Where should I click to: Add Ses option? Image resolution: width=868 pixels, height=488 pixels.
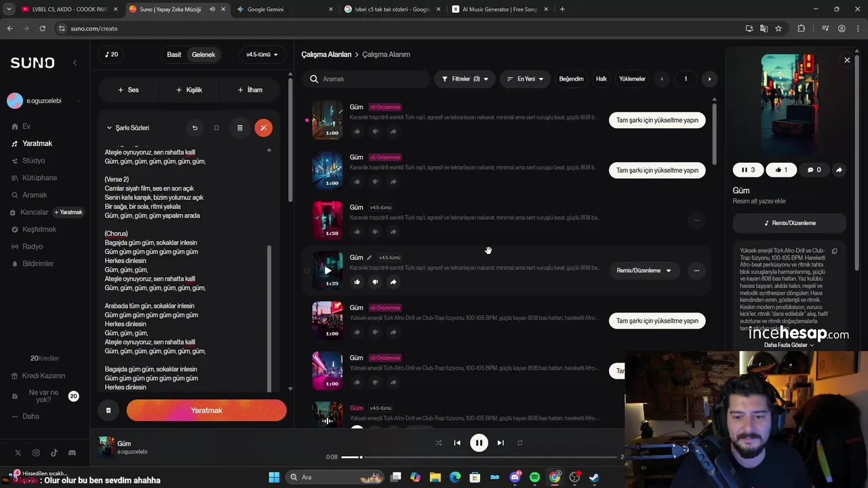128,89
